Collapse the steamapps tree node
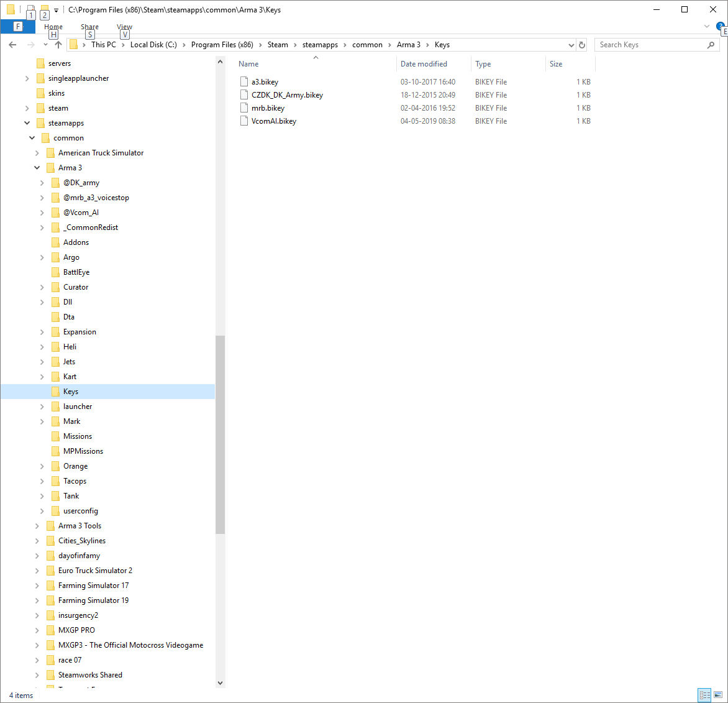Screen dimensions: 728x703 coord(27,123)
